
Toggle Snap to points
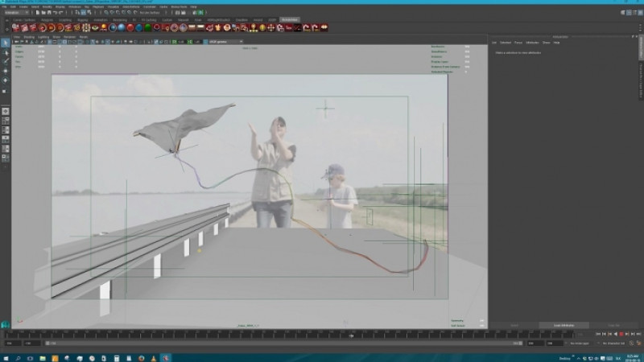pos(118,13)
